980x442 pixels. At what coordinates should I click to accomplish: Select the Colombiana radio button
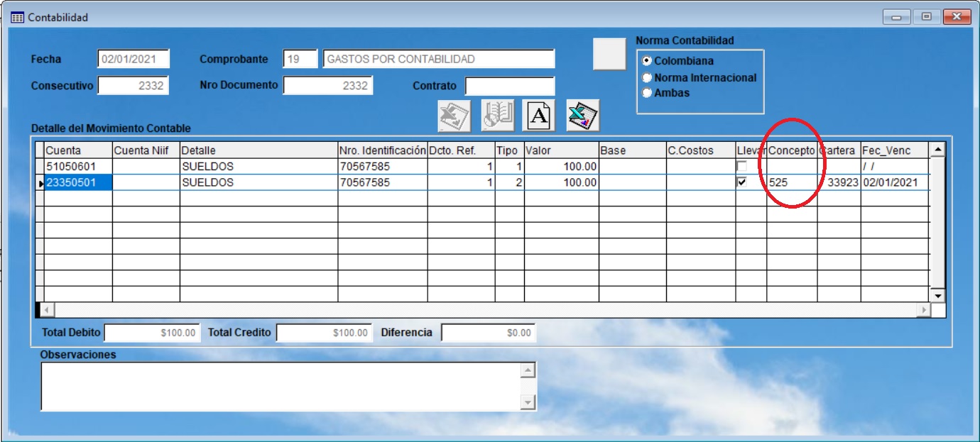647,61
